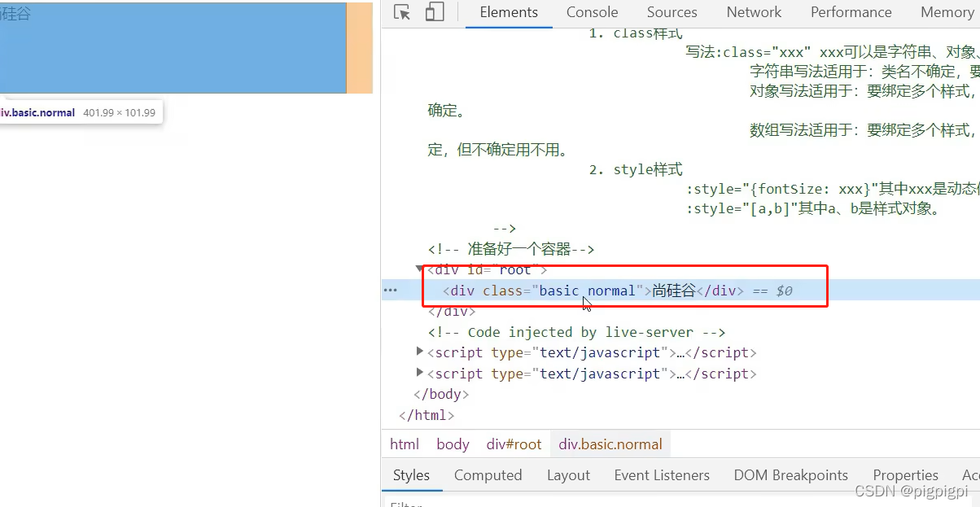Open the Performance tab
The image size is (980, 507).
[851, 12]
